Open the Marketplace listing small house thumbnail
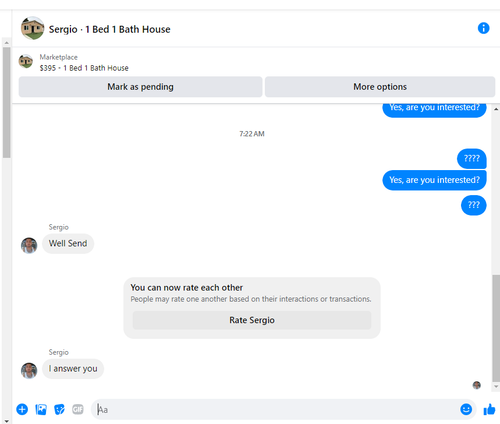This screenshot has height=424, width=500. point(26,61)
